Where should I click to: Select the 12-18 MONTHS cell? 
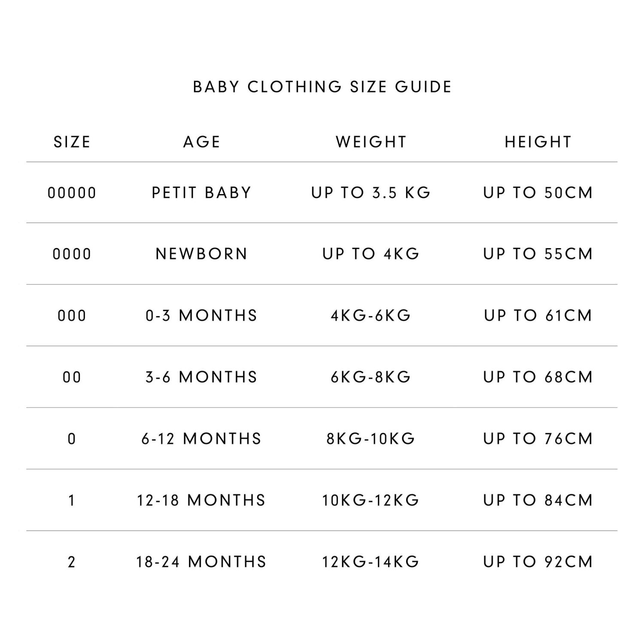pos(202,500)
